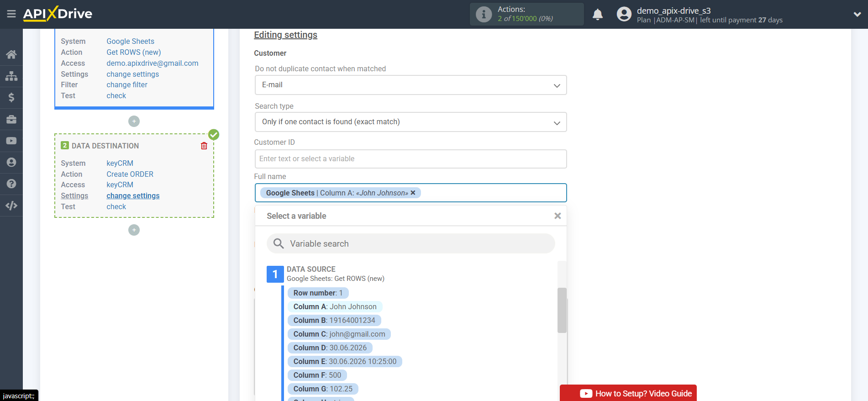Click the Customer ID input field
Screen dimensions: 868x401
point(410,159)
